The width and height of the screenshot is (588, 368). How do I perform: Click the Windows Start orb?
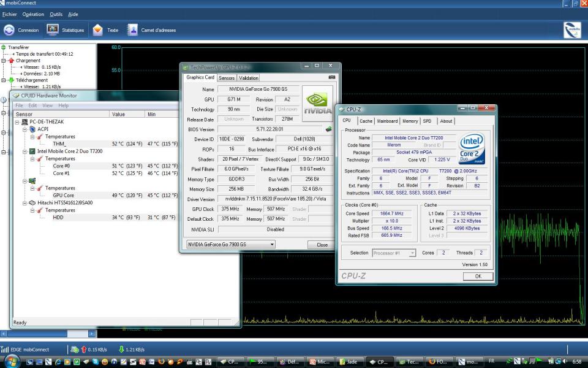pyautogui.click(x=11, y=362)
